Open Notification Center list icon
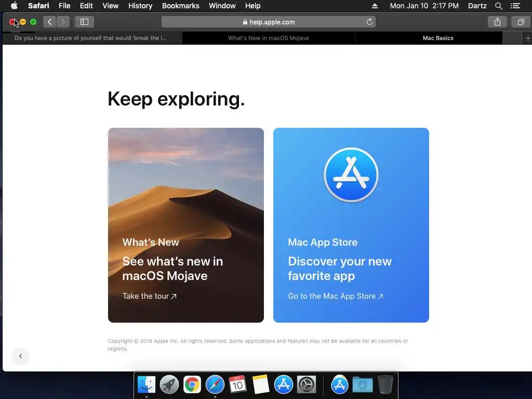The height and width of the screenshot is (399, 532). (x=515, y=6)
